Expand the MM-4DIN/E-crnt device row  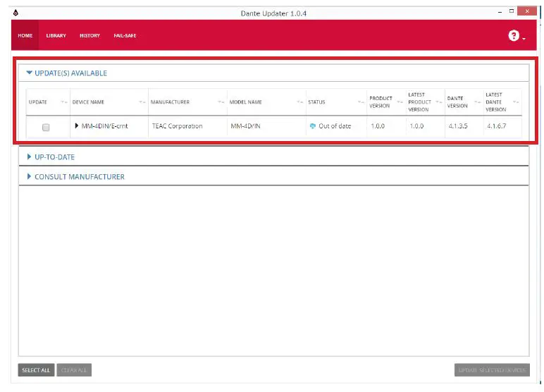click(x=77, y=125)
